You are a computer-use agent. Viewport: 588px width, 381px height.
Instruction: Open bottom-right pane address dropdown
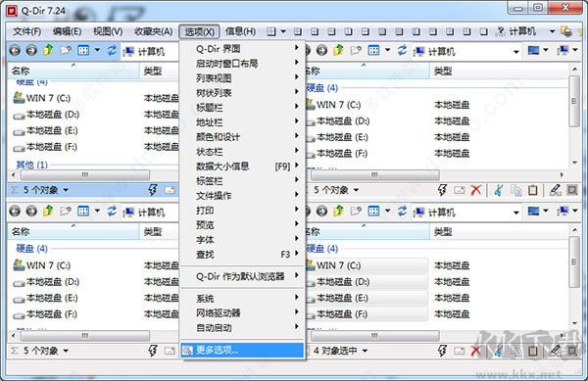click(x=516, y=213)
